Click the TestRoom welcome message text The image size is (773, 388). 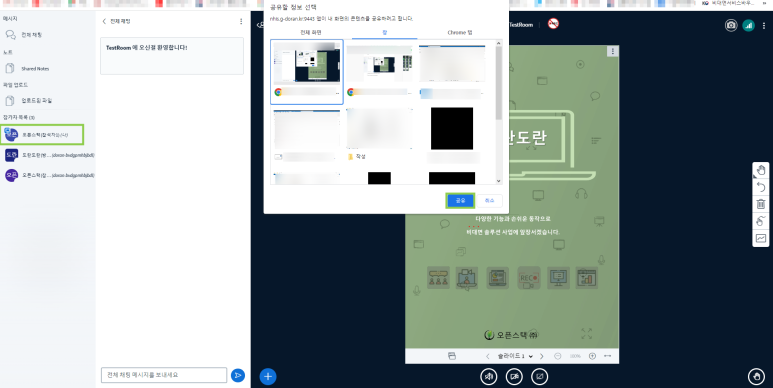coord(146,48)
